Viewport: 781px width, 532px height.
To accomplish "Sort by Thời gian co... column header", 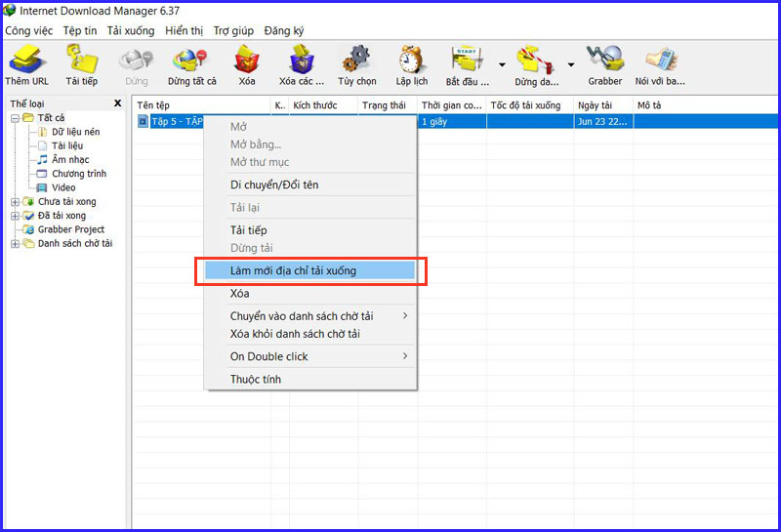I will click(452, 105).
